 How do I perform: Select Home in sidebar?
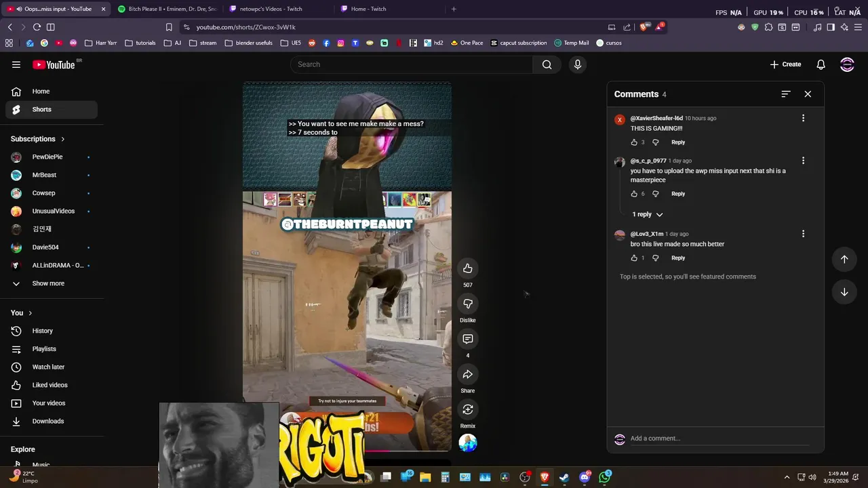(52, 91)
